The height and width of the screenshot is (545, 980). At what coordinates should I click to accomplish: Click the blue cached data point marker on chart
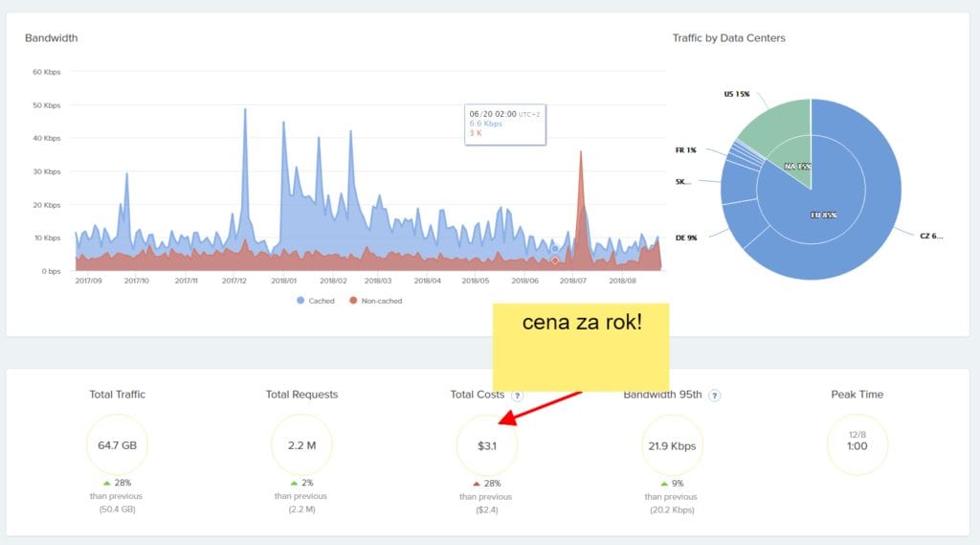pos(555,249)
